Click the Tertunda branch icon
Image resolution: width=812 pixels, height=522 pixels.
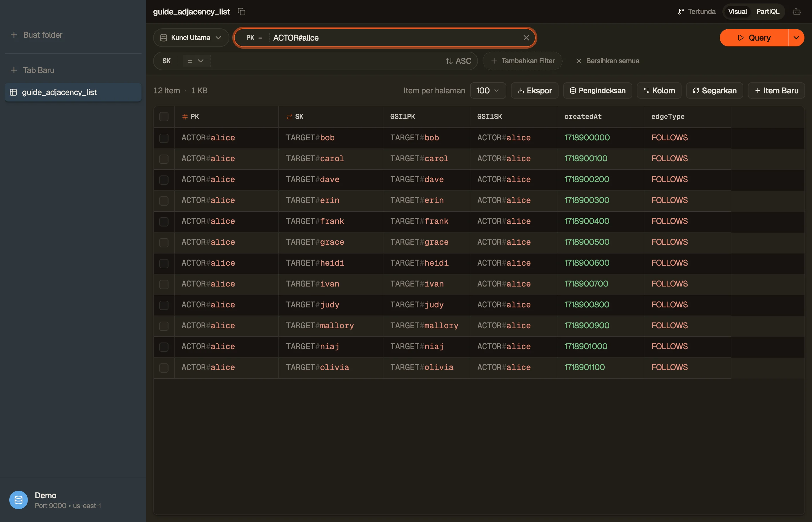[681, 12]
